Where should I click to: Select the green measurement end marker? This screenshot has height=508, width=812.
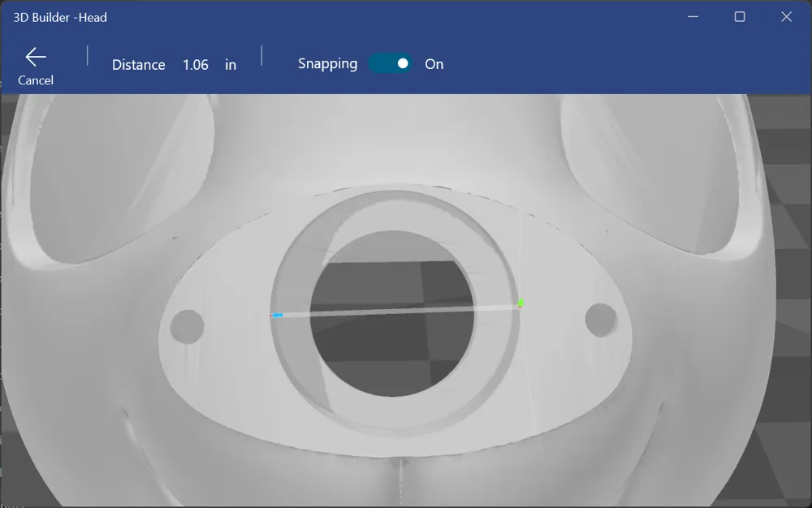[520, 303]
